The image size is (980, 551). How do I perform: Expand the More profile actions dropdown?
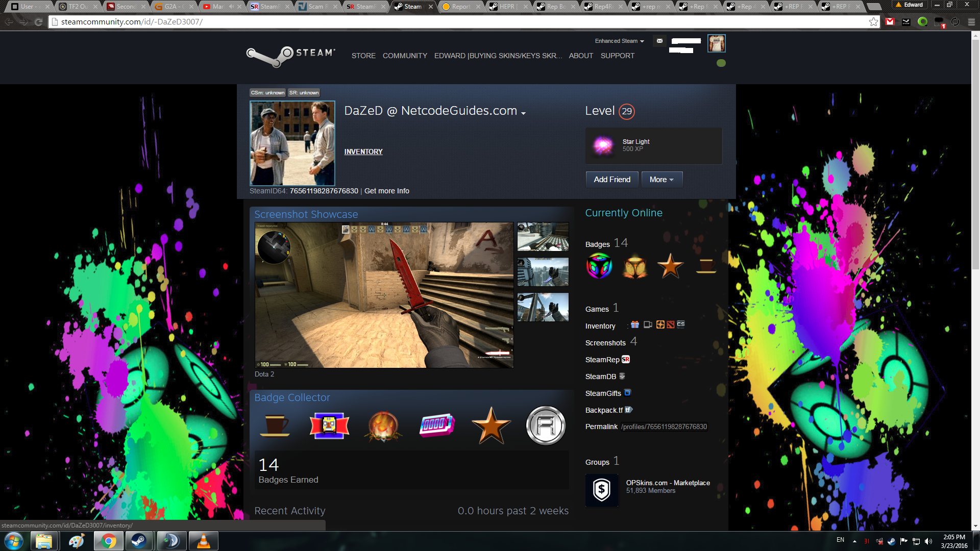(661, 180)
